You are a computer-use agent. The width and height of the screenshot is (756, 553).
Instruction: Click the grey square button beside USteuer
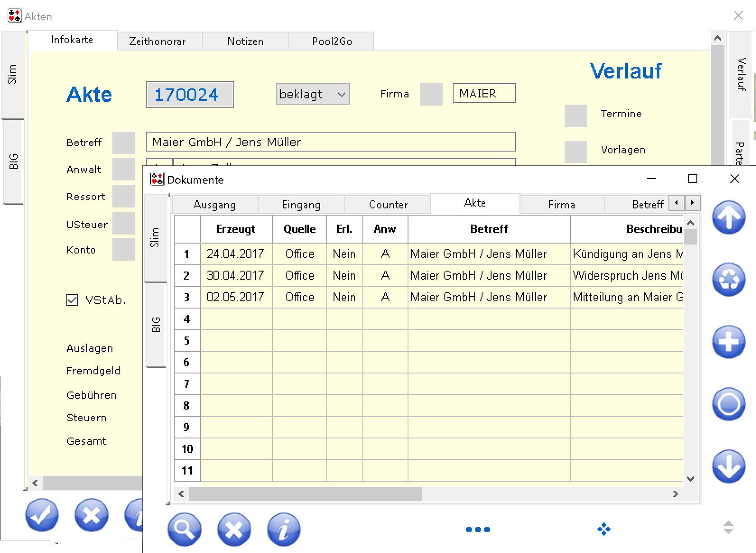tap(123, 223)
